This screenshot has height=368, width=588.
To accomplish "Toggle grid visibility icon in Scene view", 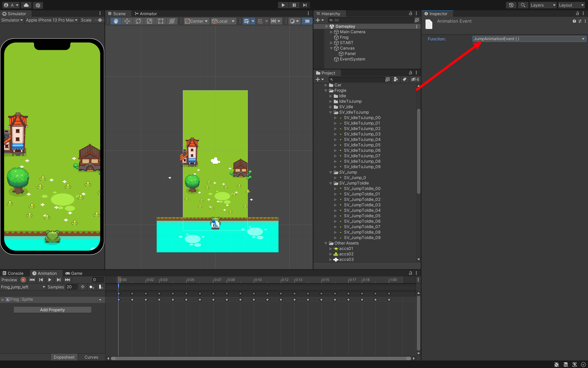I will click(x=246, y=21).
